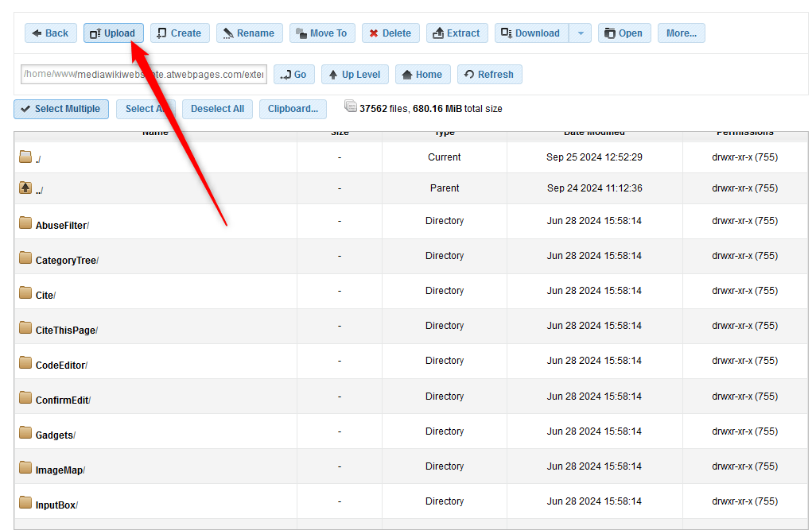The width and height of the screenshot is (812, 530).
Task: Click the Refresh icon
Action: pyautogui.click(x=489, y=74)
